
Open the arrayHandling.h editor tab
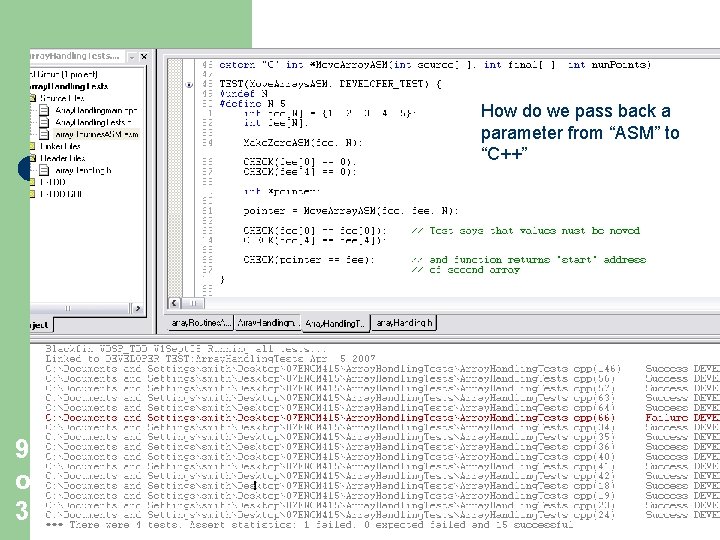pyautogui.click(x=404, y=323)
